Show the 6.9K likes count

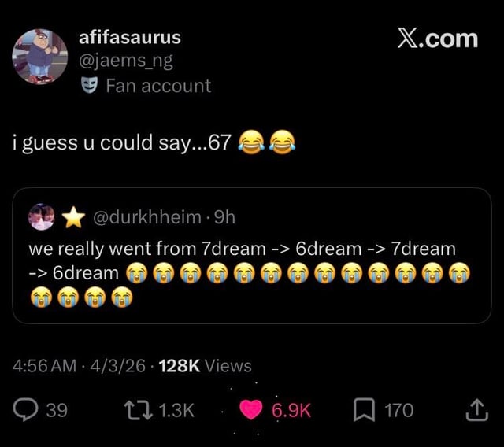[x=291, y=410]
